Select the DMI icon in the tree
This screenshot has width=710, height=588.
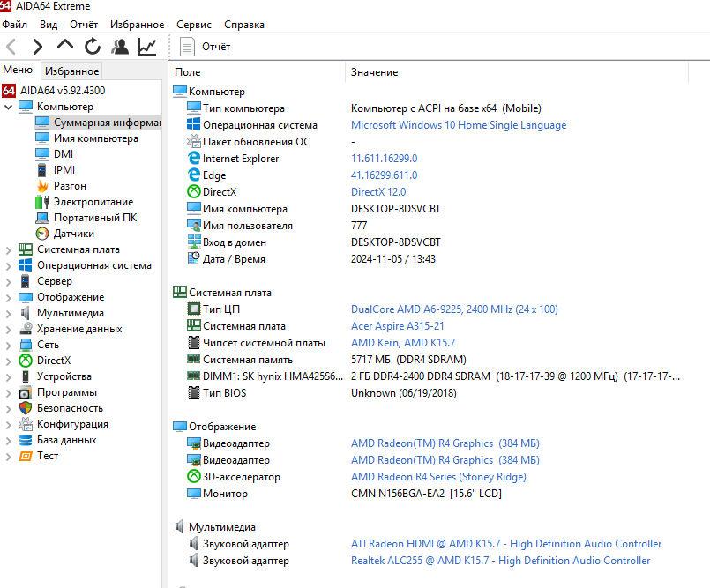click(x=42, y=154)
